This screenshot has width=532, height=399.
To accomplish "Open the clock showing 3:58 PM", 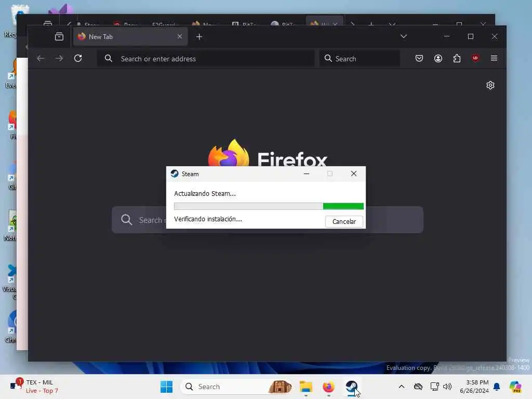I will pos(474,387).
